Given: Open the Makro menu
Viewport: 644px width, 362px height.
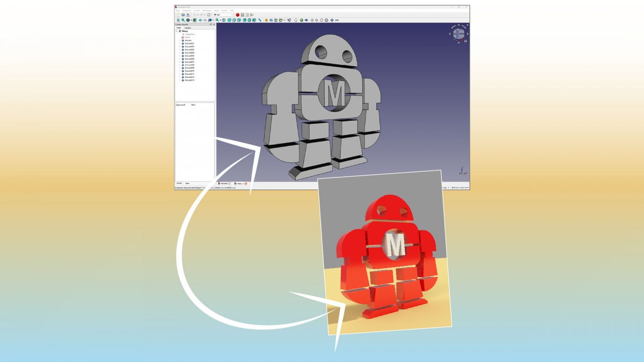Looking at the screenshot, I should (217, 10).
